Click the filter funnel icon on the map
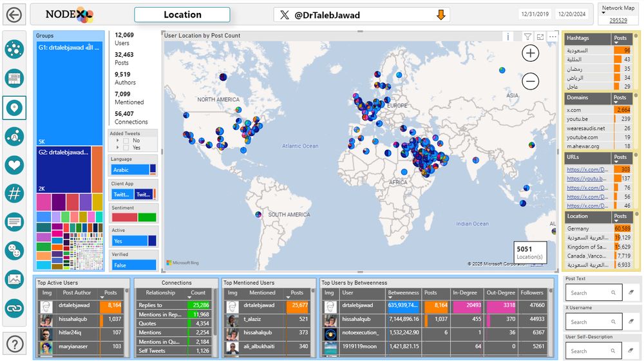This screenshot has height=362, width=644. (x=528, y=37)
